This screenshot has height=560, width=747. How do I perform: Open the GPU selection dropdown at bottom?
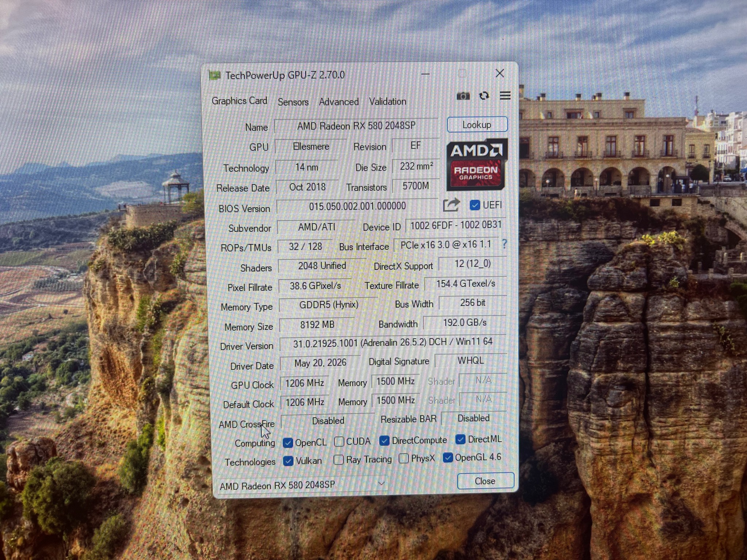click(x=302, y=485)
